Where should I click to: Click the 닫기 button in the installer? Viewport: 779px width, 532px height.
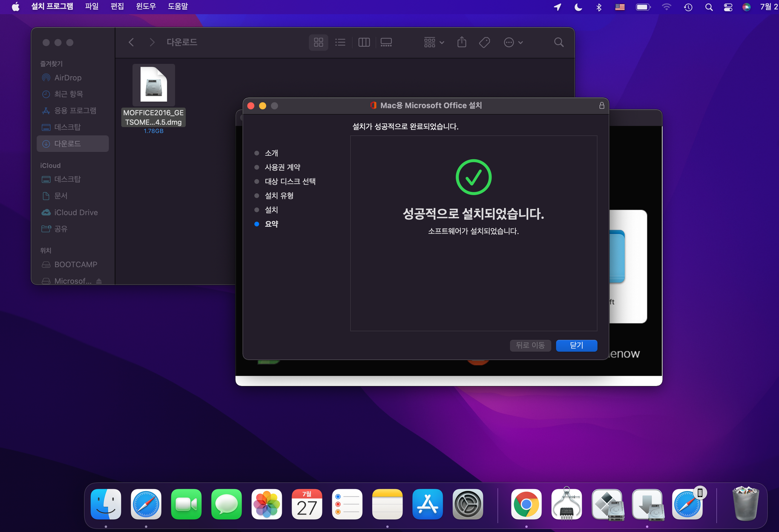576,345
